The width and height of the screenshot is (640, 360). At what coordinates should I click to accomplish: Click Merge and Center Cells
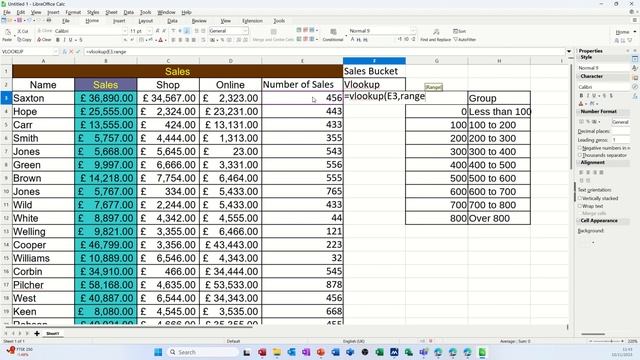pyautogui.click(x=273, y=35)
